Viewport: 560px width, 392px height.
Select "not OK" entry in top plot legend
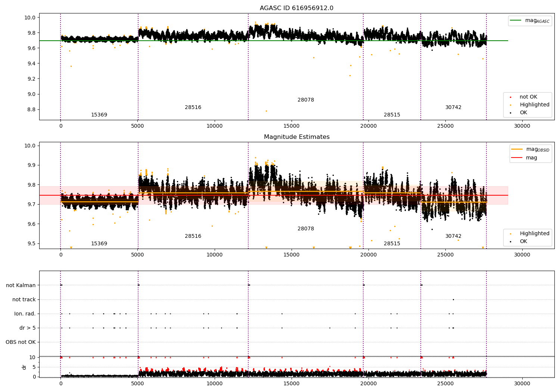pos(528,97)
